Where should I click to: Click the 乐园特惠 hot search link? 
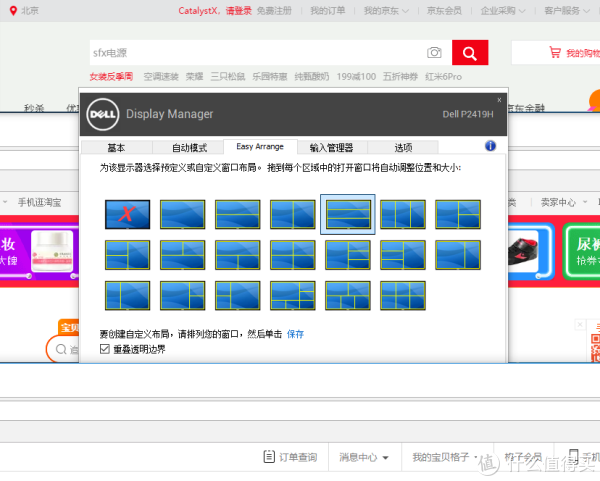pos(270,77)
